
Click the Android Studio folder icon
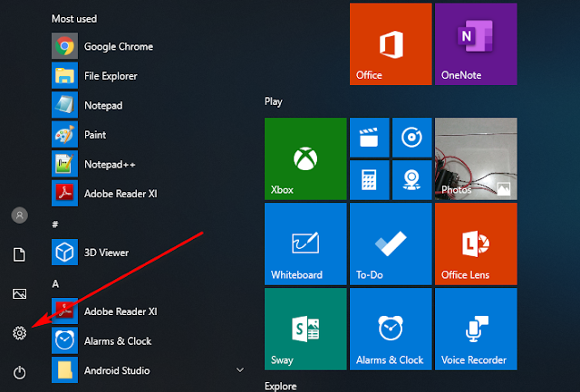pyautogui.click(x=64, y=370)
